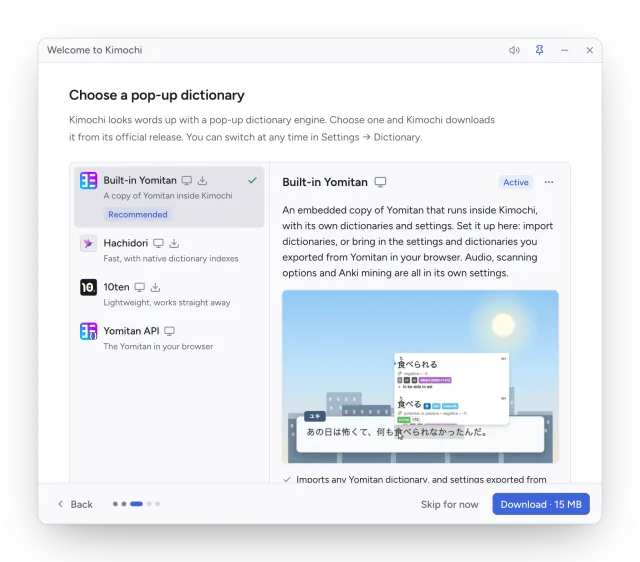Screen dimensions: 640x562
Task: Click Download · 15 MB button
Action: (541, 504)
